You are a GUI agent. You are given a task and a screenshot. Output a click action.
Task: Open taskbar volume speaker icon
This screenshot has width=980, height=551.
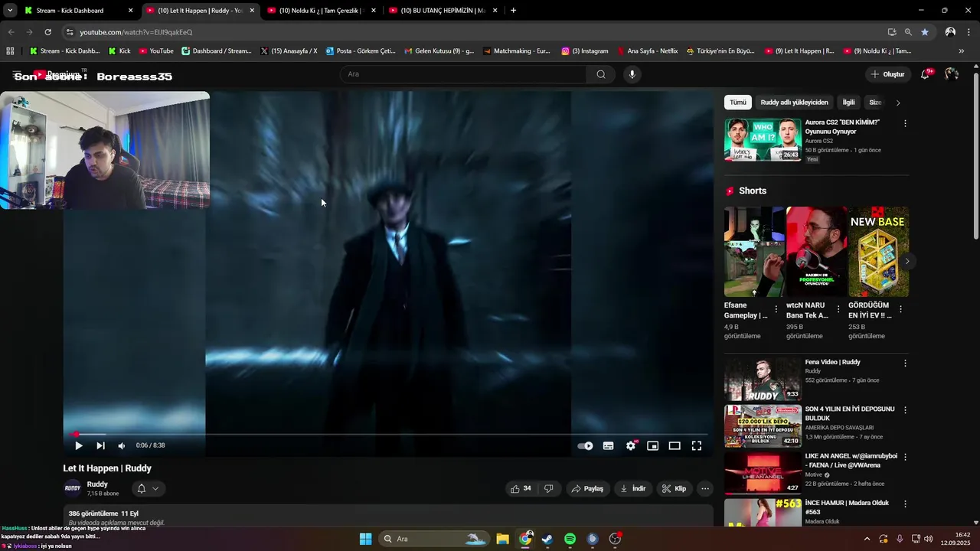929,539
